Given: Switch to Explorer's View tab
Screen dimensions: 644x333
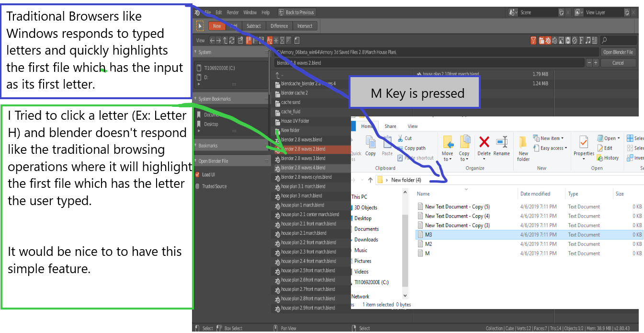Looking at the screenshot, I should coord(412,126).
